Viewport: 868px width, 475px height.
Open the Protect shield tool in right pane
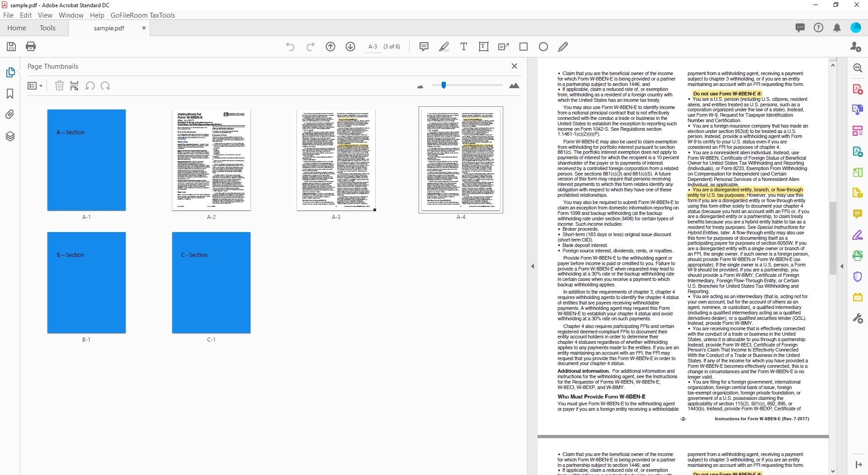(858, 276)
